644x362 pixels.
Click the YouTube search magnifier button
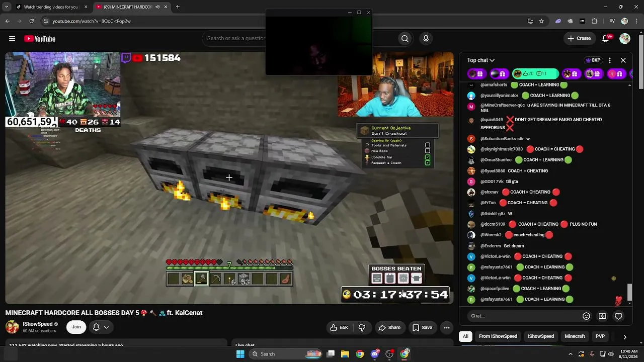[405, 39]
